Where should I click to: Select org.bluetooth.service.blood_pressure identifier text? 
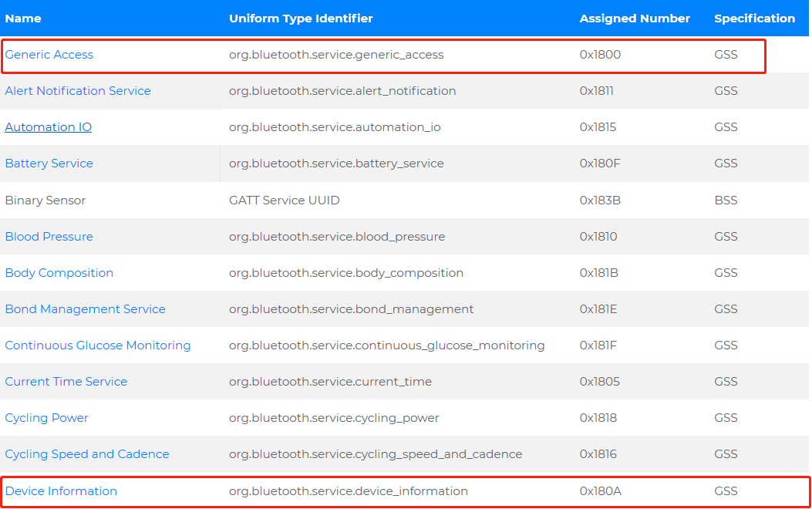337,237
